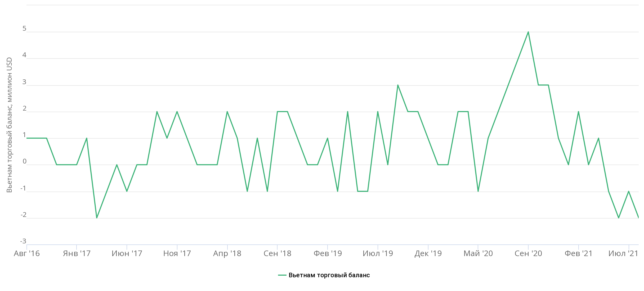Screen dimensions: 644x291
Task: Click the peak point at Сен '20
Action: [528, 32]
